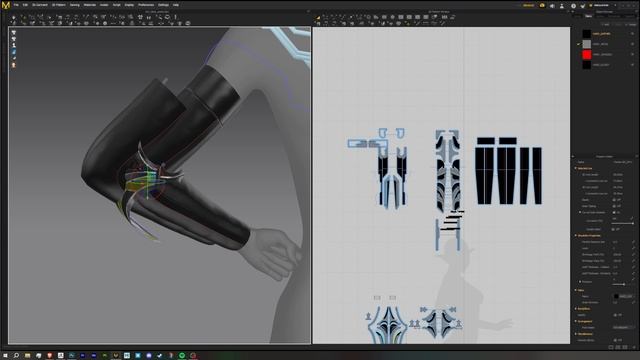Open the Materials menu
Viewport: 640px width, 360px height.
(90, 5)
